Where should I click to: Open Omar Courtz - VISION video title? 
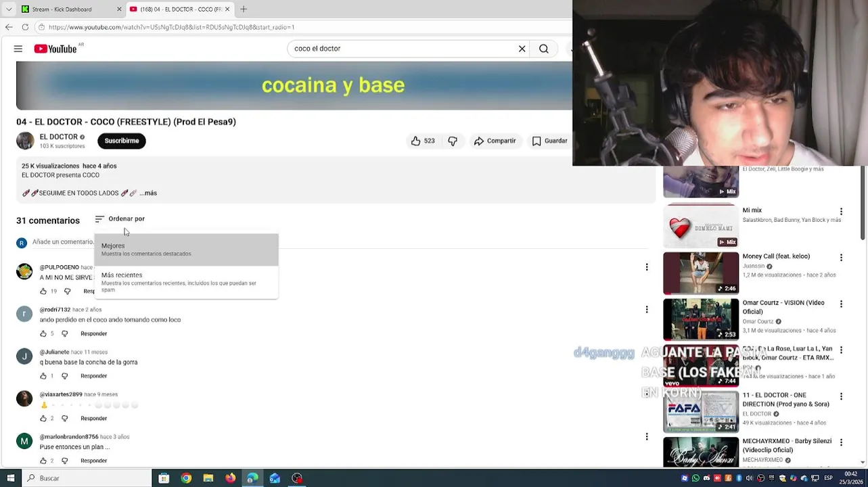click(x=783, y=307)
